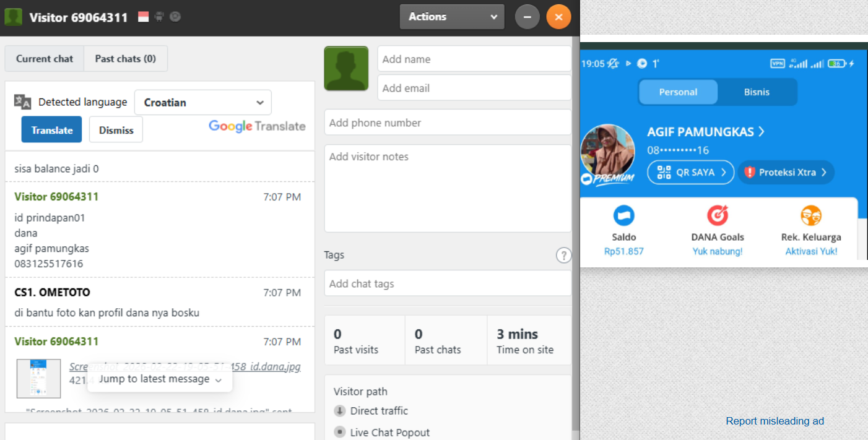This screenshot has height=440, width=868.
Task: Open the Screenshot id.dana.jpg file link
Action: pos(185,367)
